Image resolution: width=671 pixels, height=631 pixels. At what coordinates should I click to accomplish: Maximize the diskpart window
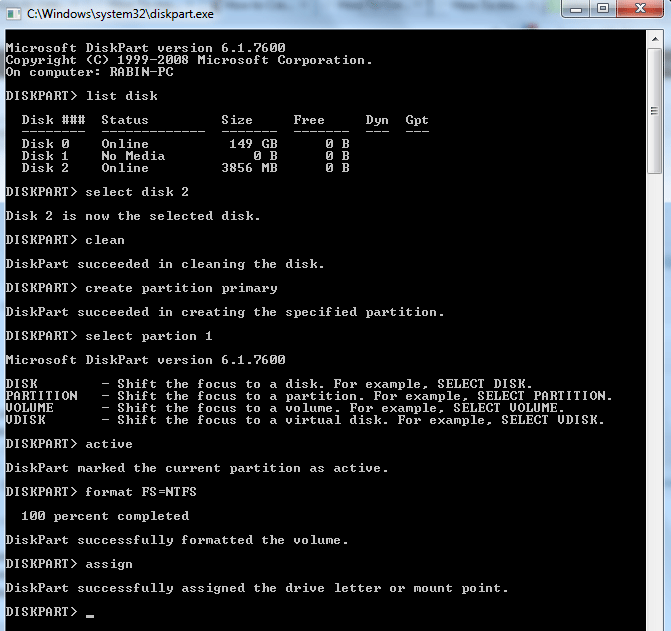point(603,9)
